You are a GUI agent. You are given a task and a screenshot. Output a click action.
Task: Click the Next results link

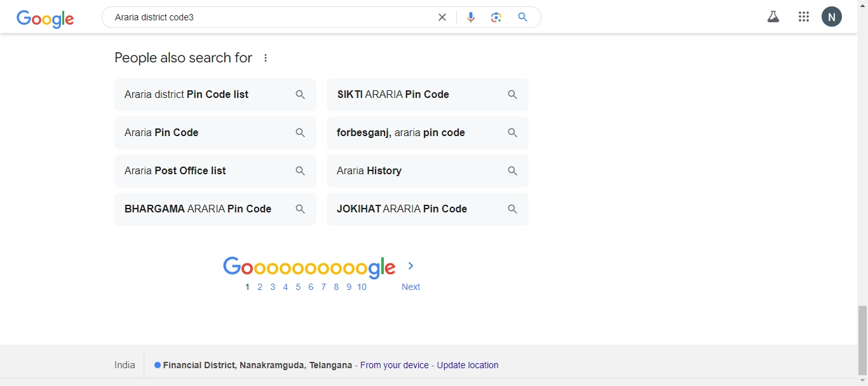pyautogui.click(x=410, y=287)
